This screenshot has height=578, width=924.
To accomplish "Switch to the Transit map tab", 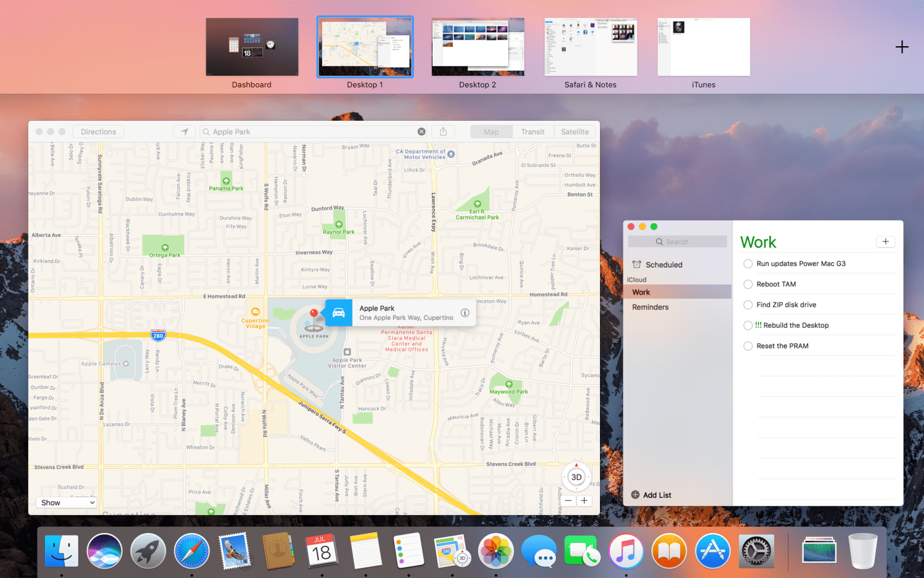I will point(532,132).
